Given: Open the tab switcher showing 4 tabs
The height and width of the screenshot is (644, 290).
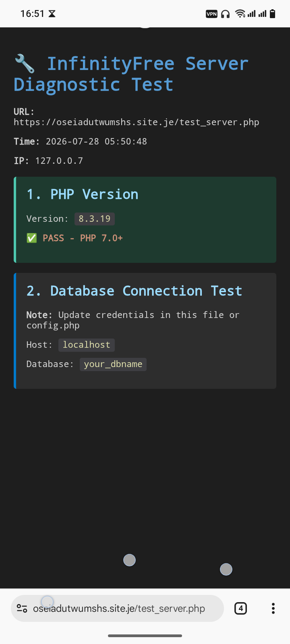Looking at the screenshot, I should pos(240,608).
